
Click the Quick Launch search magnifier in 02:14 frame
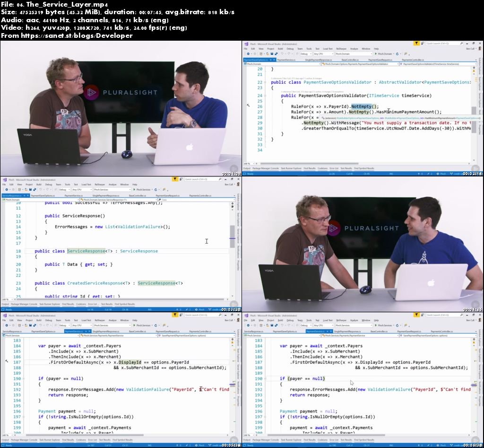coord(461,44)
